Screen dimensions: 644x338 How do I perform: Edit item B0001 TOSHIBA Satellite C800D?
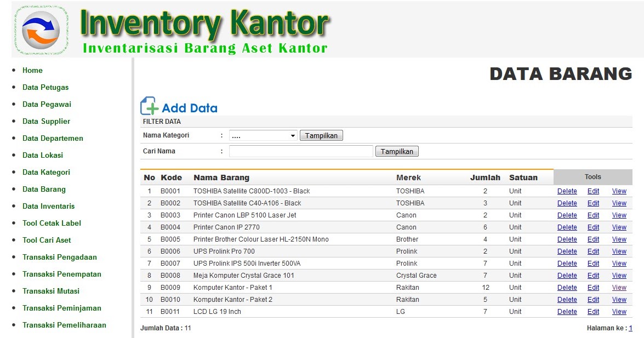(x=593, y=191)
